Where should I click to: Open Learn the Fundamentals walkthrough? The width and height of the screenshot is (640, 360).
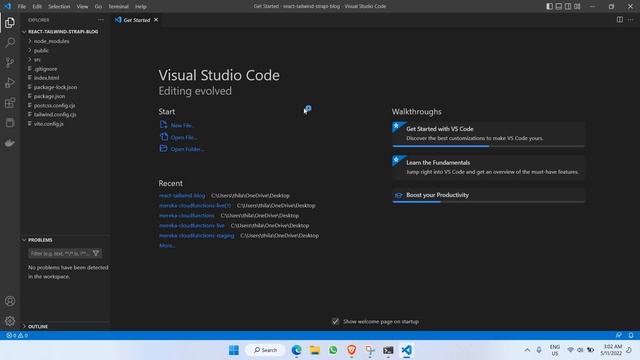(x=489, y=167)
